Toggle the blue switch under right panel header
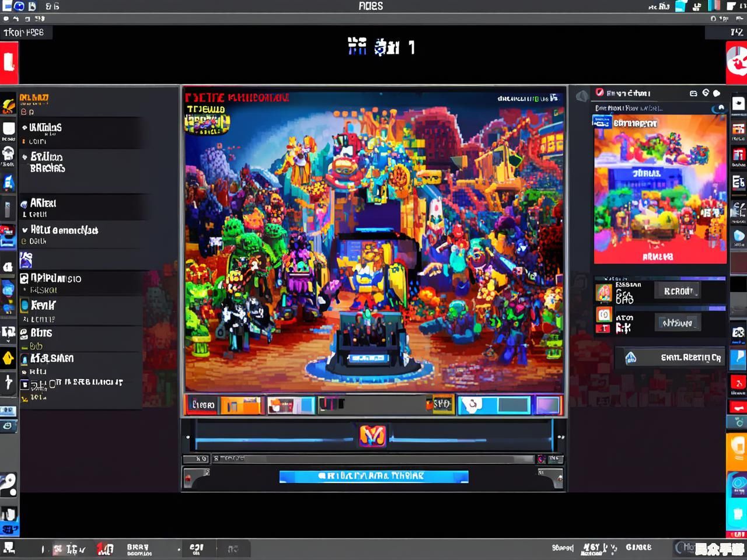Image resolution: width=747 pixels, height=560 pixels. [x=718, y=108]
